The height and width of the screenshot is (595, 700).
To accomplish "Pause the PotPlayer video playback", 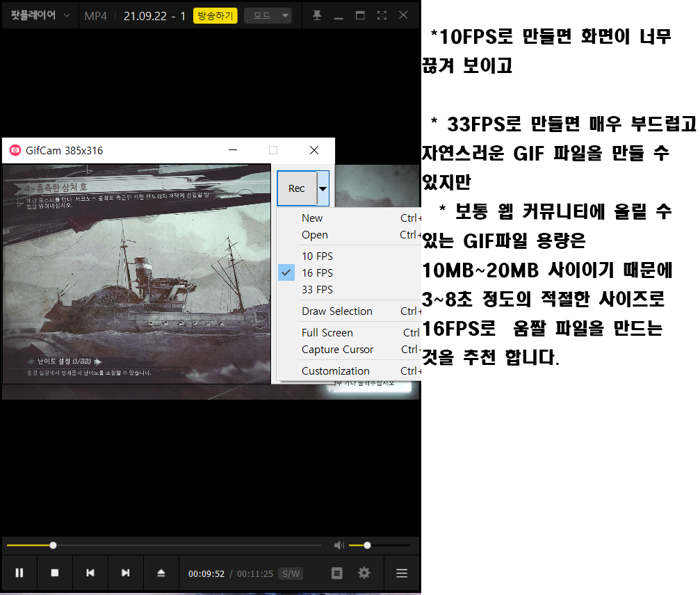I will click(19, 573).
